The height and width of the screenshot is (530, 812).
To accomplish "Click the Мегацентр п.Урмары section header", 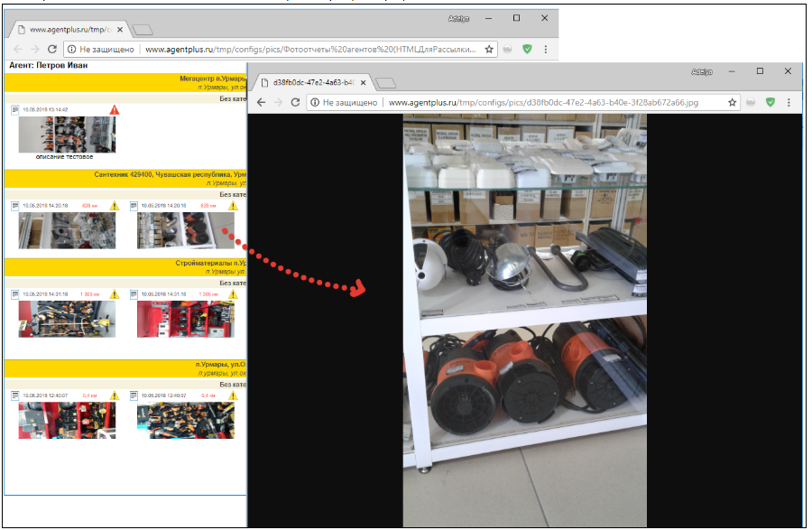I will 125,82.
